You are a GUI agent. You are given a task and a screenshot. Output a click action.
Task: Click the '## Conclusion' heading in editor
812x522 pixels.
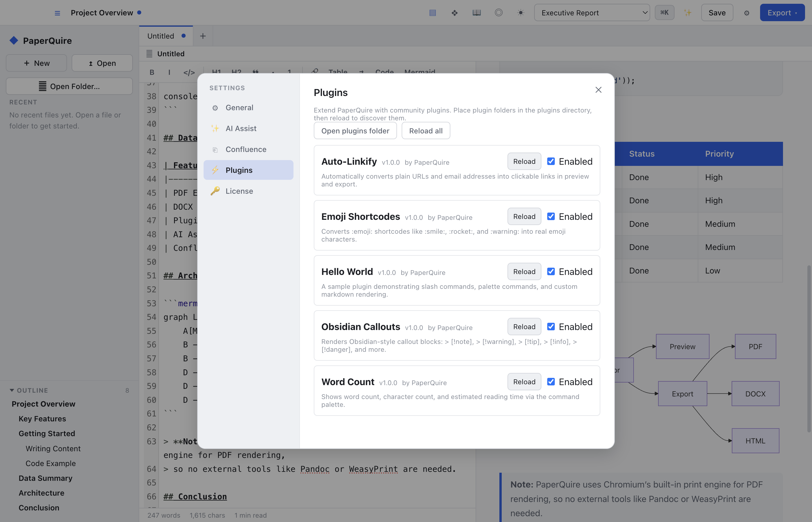[195, 496]
